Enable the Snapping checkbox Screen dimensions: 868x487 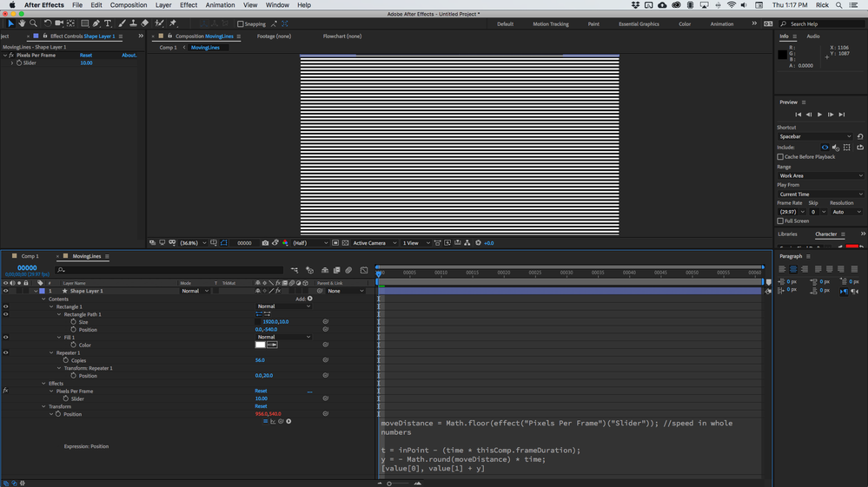(x=241, y=24)
